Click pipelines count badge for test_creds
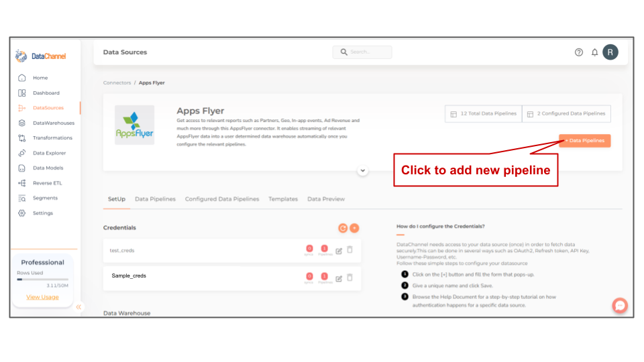This screenshot has width=644, height=362. (x=325, y=248)
